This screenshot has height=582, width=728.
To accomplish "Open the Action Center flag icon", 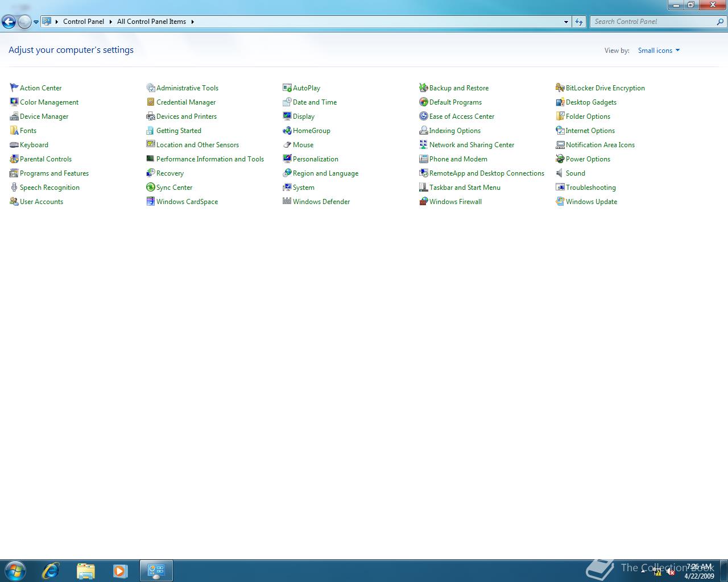I will pyautogui.click(x=14, y=88).
